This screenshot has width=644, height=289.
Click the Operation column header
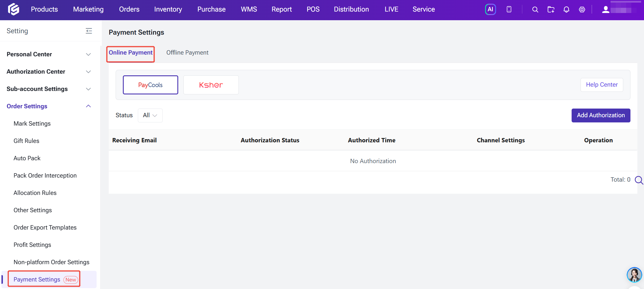(x=598, y=140)
